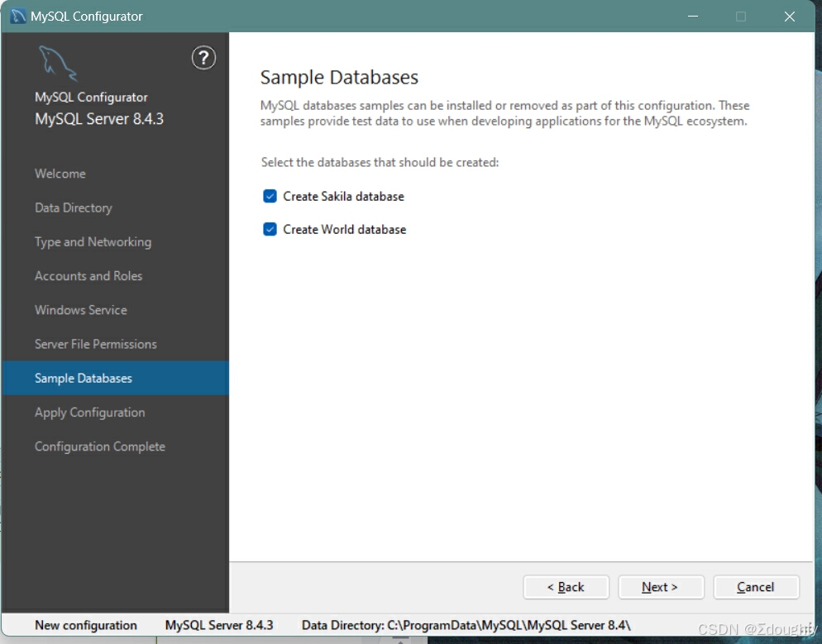Click the Next button

pyautogui.click(x=661, y=587)
